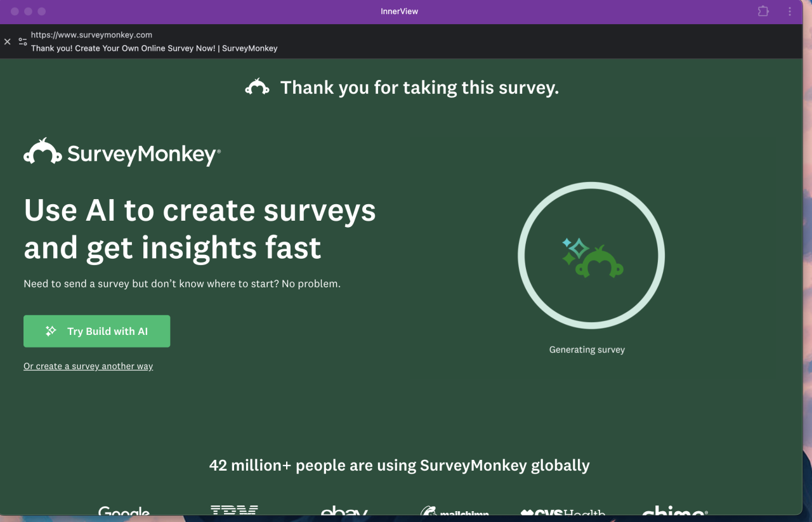Click the Google logo
The width and height of the screenshot is (812, 522).
(124, 511)
